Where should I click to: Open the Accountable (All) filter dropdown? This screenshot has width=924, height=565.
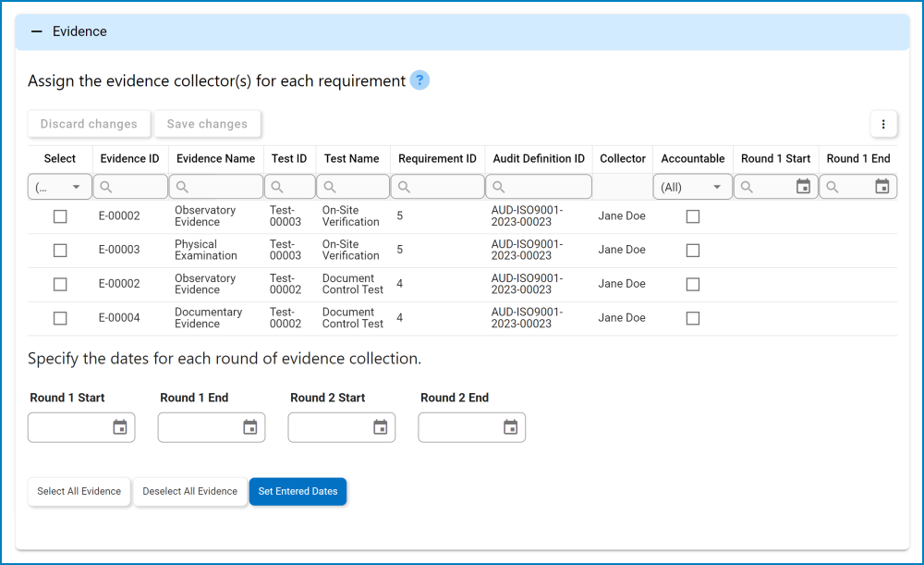coord(692,186)
